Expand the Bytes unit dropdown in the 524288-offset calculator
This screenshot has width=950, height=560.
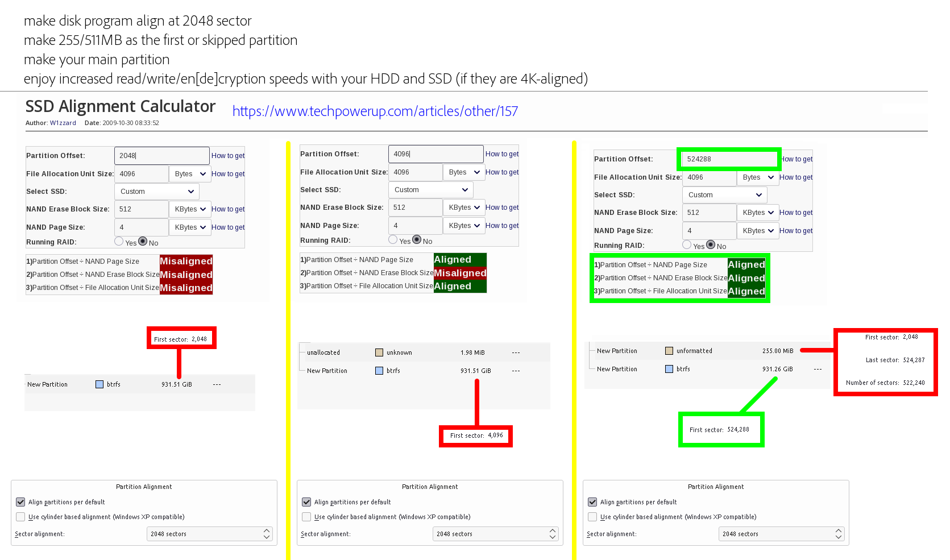click(x=758, y=177)
